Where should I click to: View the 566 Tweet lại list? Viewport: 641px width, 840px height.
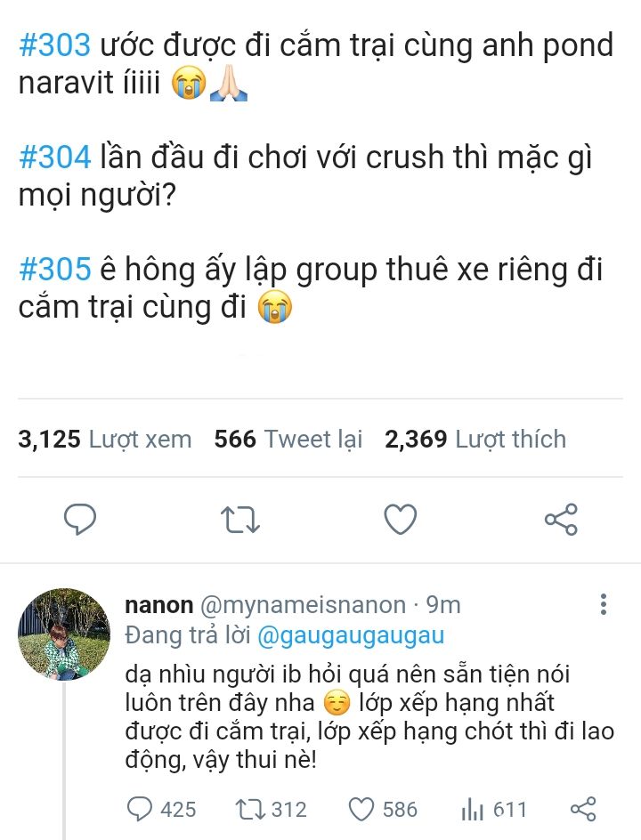288,440
